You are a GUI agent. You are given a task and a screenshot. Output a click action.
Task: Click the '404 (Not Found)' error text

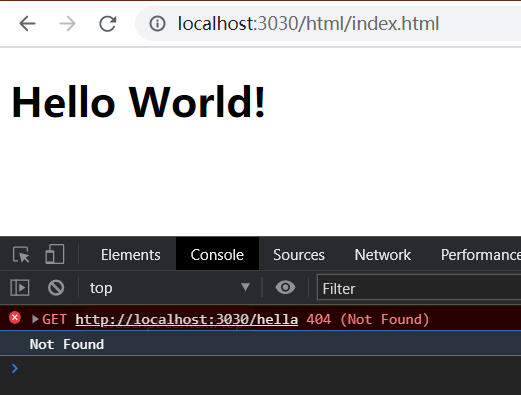coord(368,319)
